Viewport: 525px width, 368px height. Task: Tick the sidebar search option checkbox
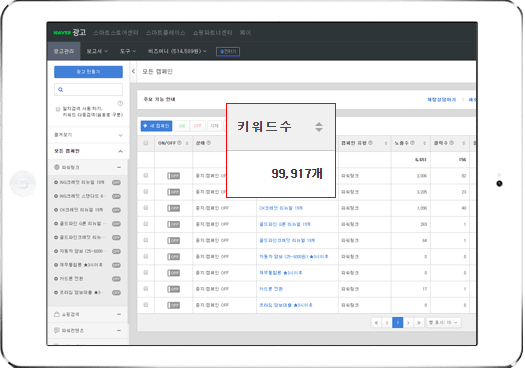(58, 109)
